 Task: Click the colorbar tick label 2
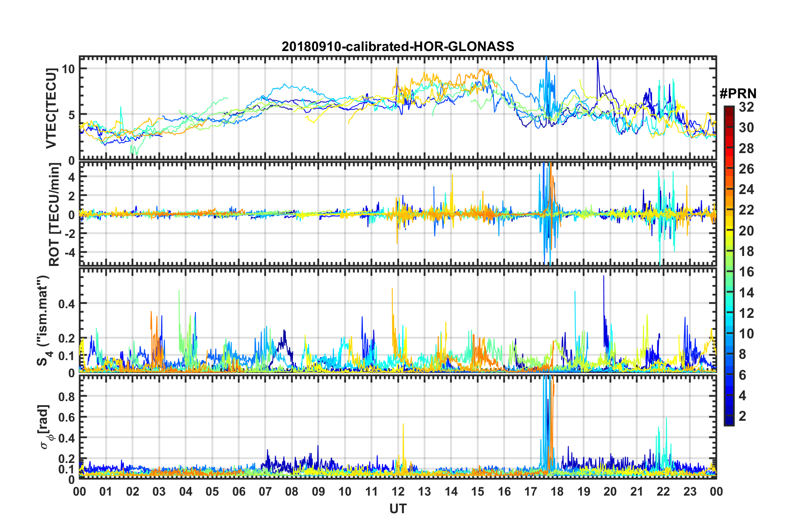(x=742, y=416)
